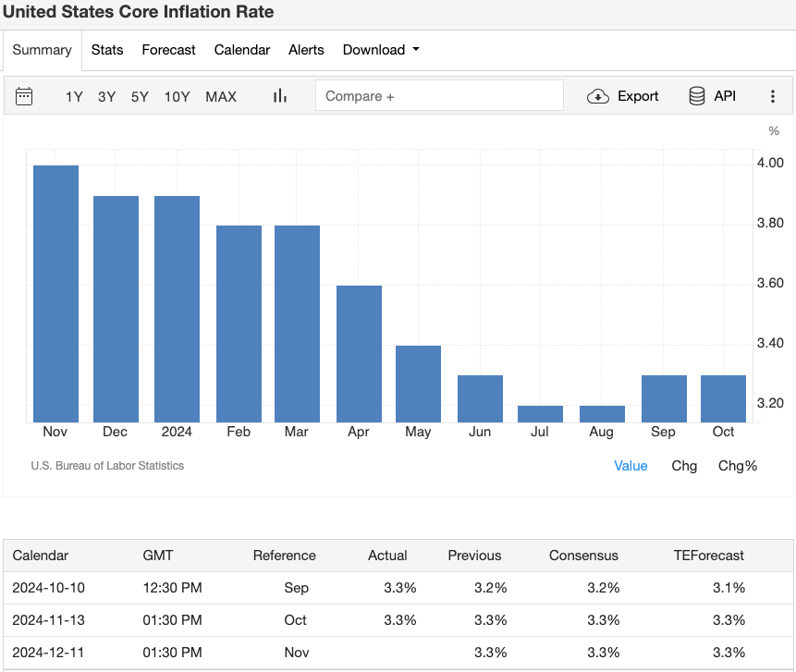Expand the Compare series selector
The height and width of the screenshot is (672, 796).
point(439,95)
